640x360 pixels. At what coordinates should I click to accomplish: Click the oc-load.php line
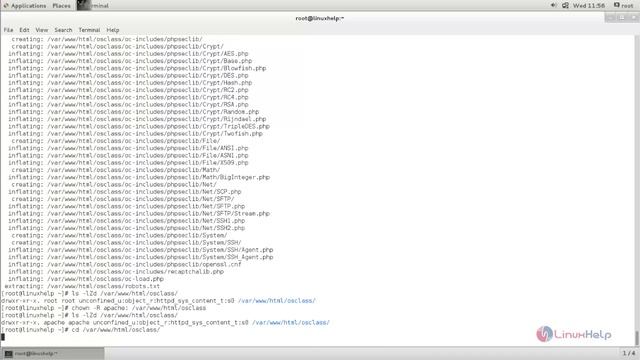86,279
